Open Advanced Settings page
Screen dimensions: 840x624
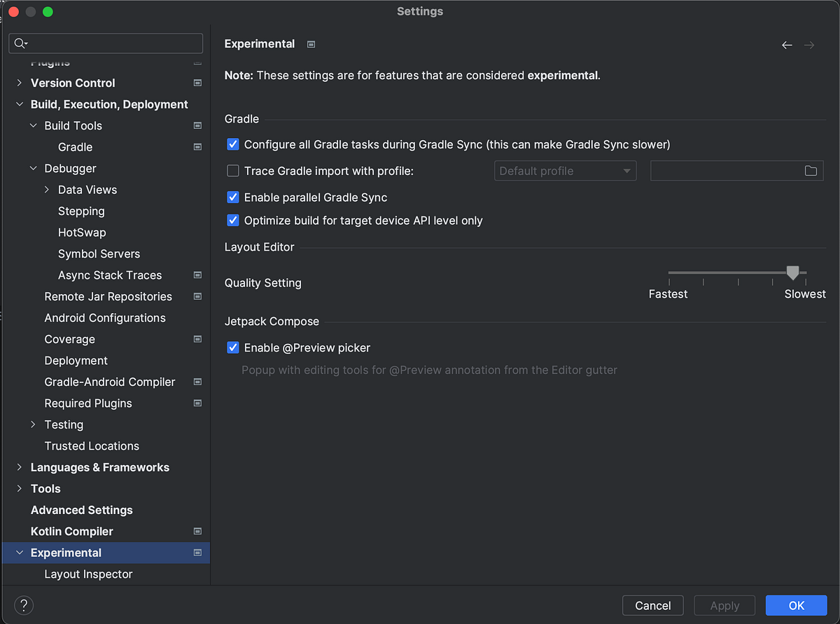coord(81,510)
